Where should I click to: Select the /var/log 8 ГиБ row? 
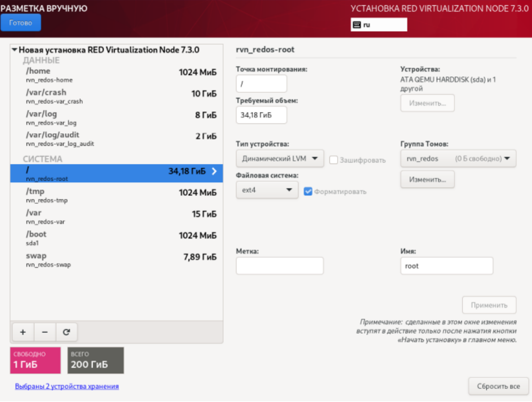116,118
